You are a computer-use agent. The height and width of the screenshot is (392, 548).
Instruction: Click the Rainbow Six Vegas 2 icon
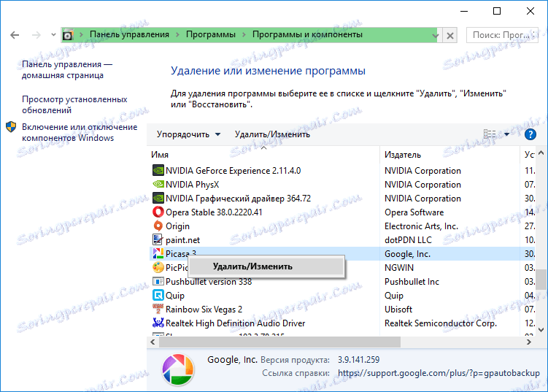pos(158,309)
